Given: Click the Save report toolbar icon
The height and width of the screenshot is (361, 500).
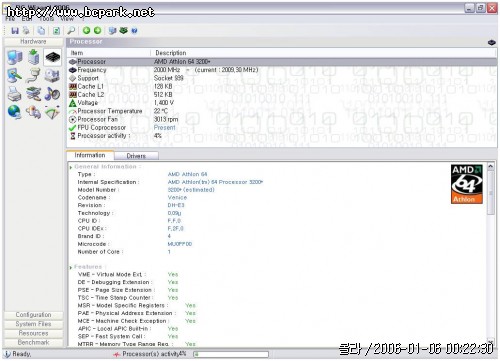Looking at the screenshot, I should coord(15,31).
